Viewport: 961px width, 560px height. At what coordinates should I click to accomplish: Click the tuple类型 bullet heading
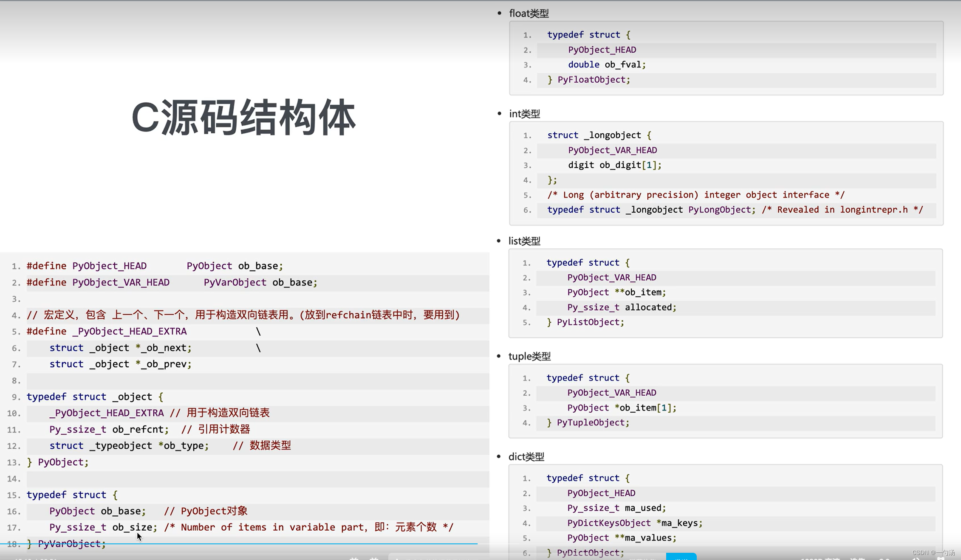pos(530,356)
